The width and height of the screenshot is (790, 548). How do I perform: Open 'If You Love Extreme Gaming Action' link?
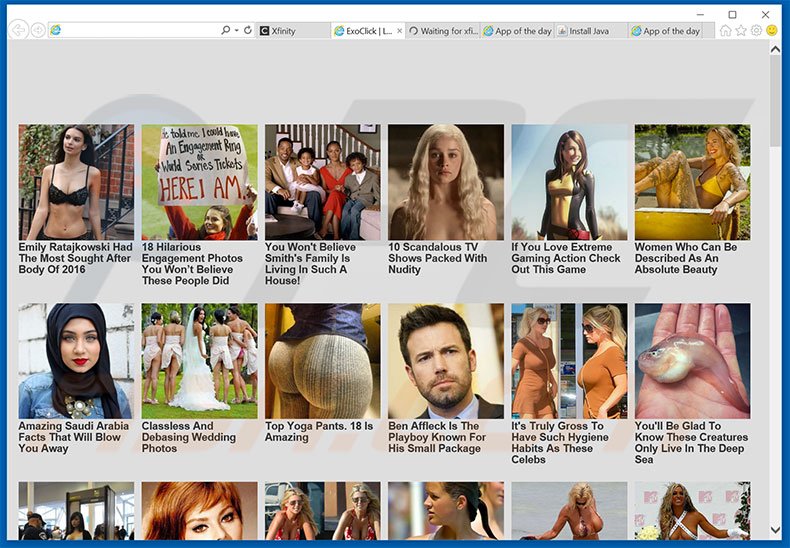click(x=566, y=258)
